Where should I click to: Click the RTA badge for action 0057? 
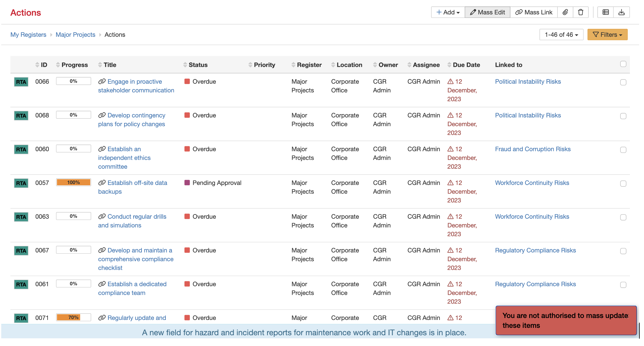coord(21,183)
